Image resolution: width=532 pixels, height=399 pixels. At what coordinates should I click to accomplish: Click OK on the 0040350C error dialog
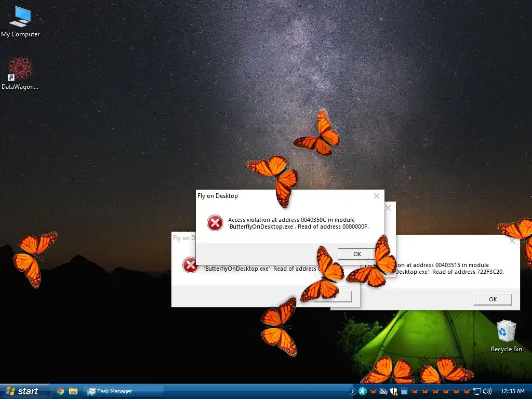[x=357, y=254]
